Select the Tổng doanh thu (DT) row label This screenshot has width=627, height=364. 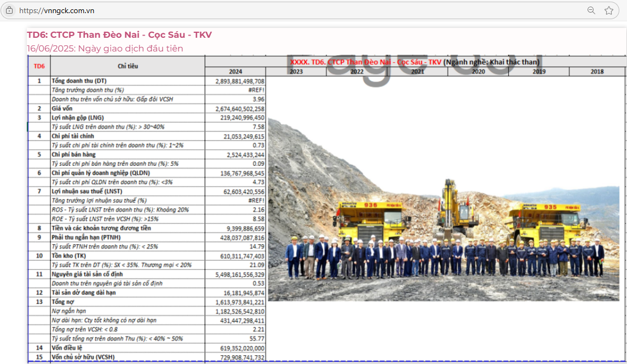pos(79,80)
